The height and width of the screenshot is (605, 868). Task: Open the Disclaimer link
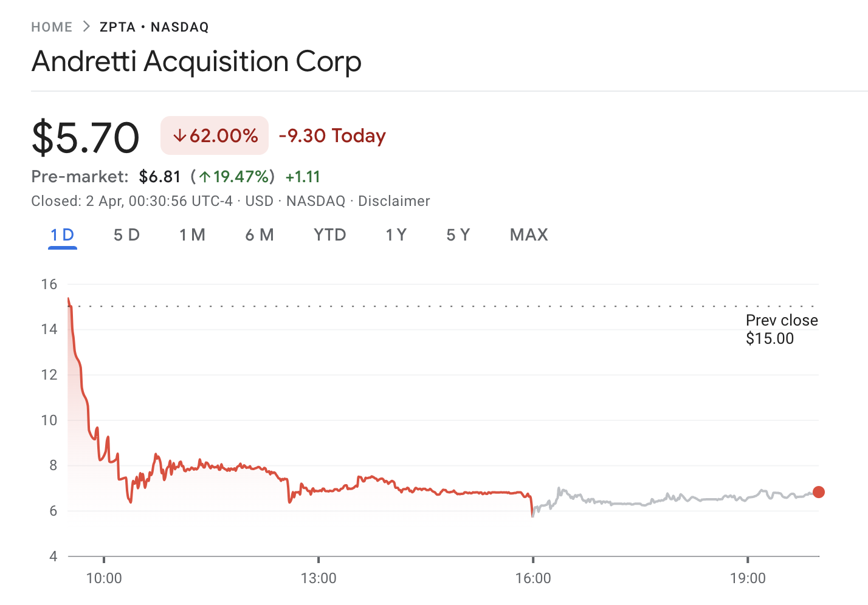pos(394,201)
